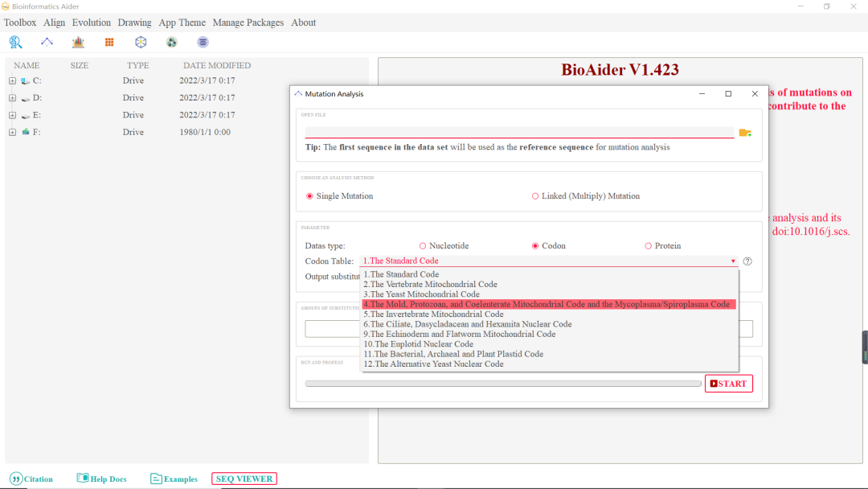Expand the C: drive tree node
The height and width of the screenshot is (489, 868).
point(12,81)
